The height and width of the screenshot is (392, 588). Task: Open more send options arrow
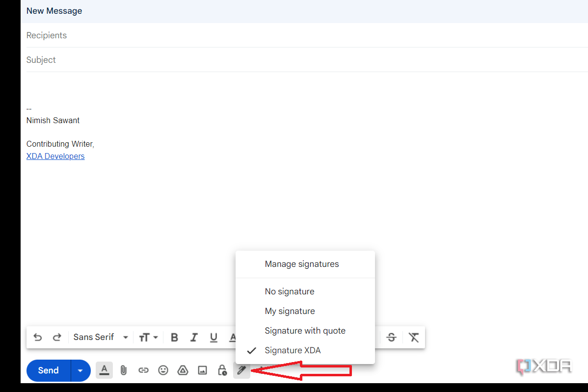80,370
